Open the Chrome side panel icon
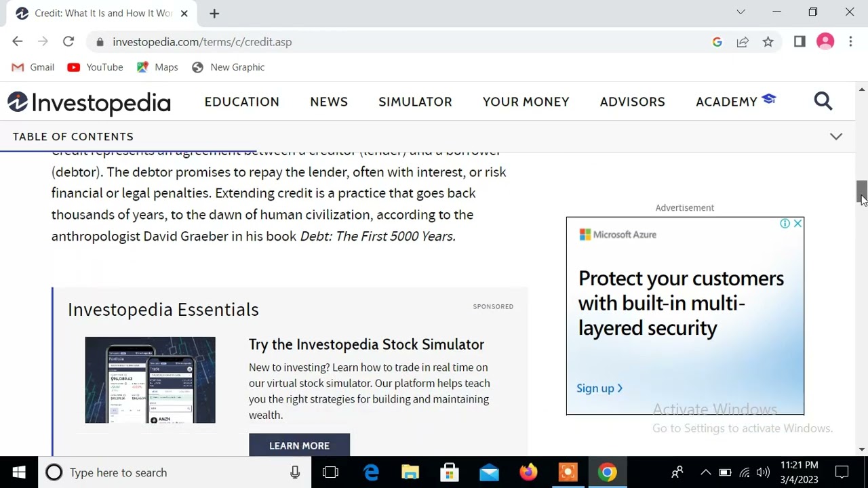Viewport: 868px width, 488px height. [x=800, y=42]
